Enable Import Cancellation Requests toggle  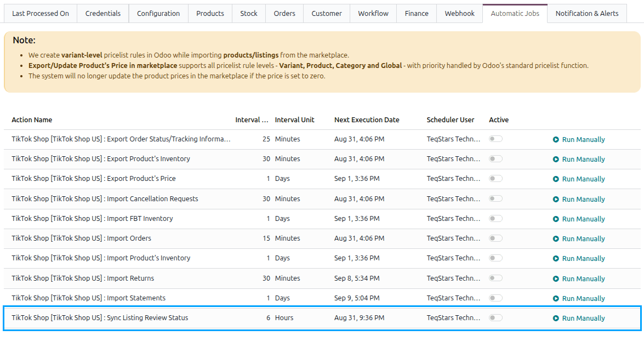495,198
